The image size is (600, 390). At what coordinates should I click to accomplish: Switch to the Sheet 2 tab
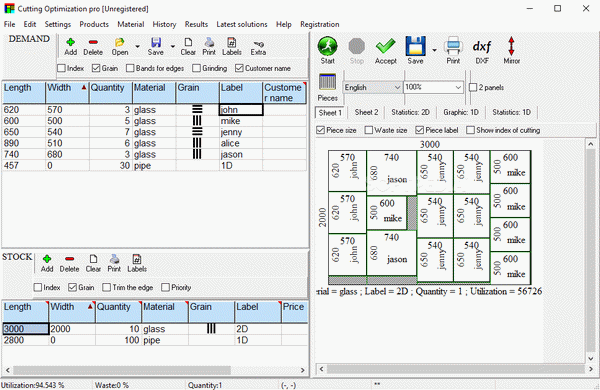tap(366, 112)
